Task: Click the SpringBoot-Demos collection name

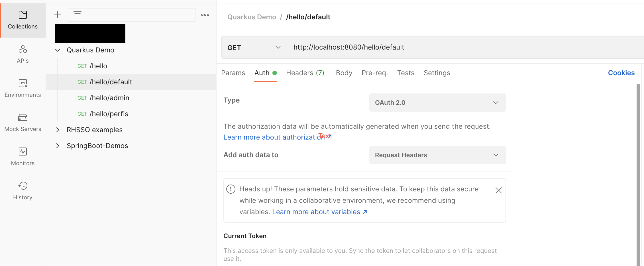Action: 97,146
